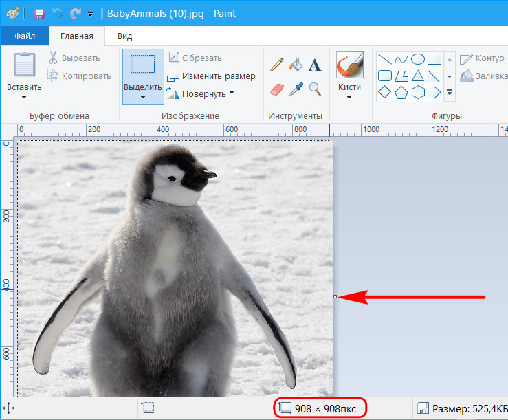Screen dimensions: 508x420
Task: Click Обрезать (Crop)
Action: (x=195, y=58)
